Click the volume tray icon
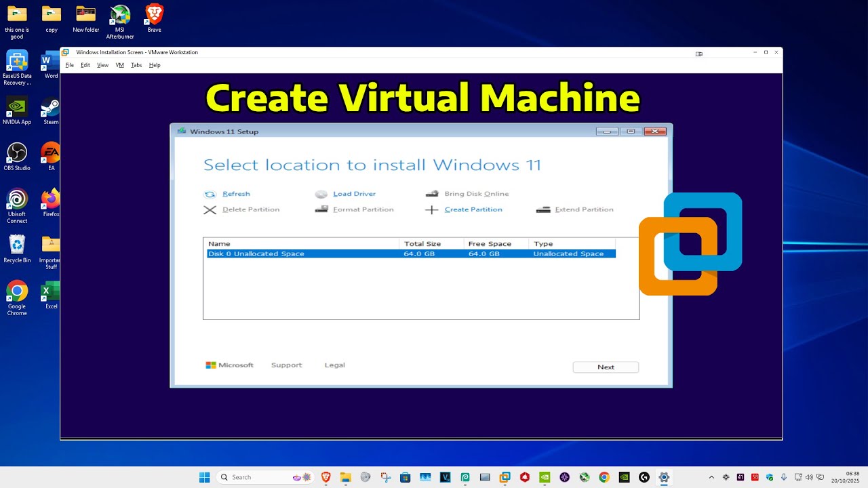Screen dimensions: 868x488 809,477
